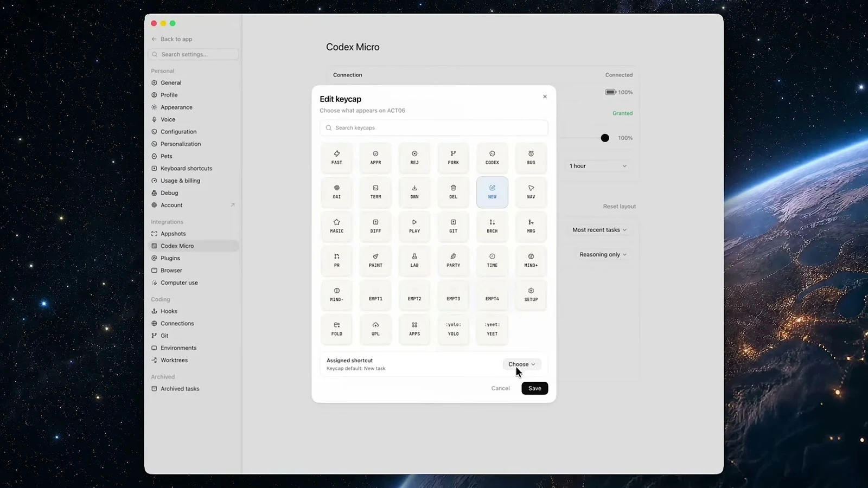Image resolution: width=868 pixels, height=488 pixels.
Task: Open General settings
Action: (193, 83)
